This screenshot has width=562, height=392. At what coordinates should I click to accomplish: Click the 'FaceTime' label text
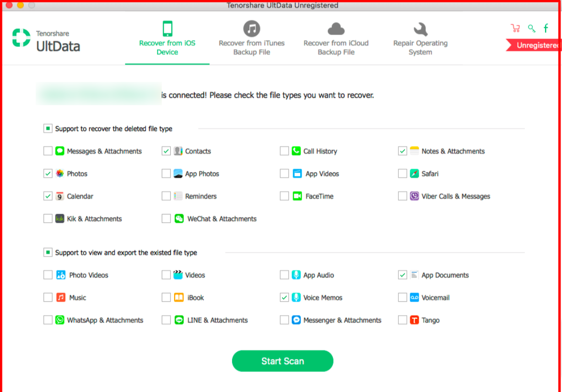(x=319, y=196)
